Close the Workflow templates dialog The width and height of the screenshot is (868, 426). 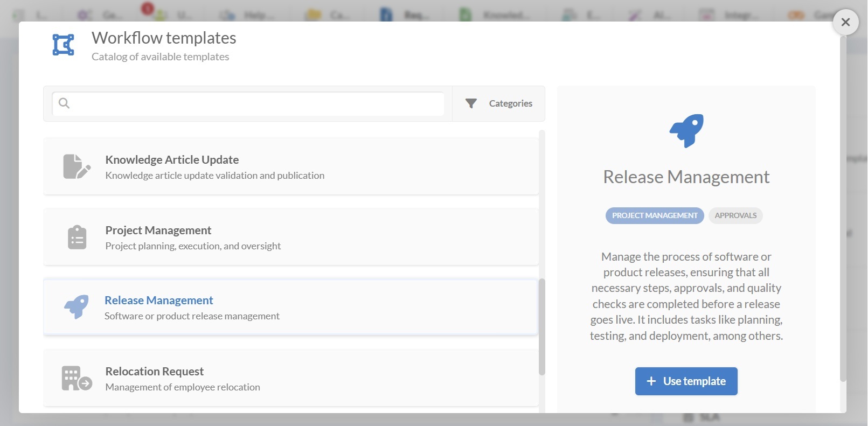845,22
